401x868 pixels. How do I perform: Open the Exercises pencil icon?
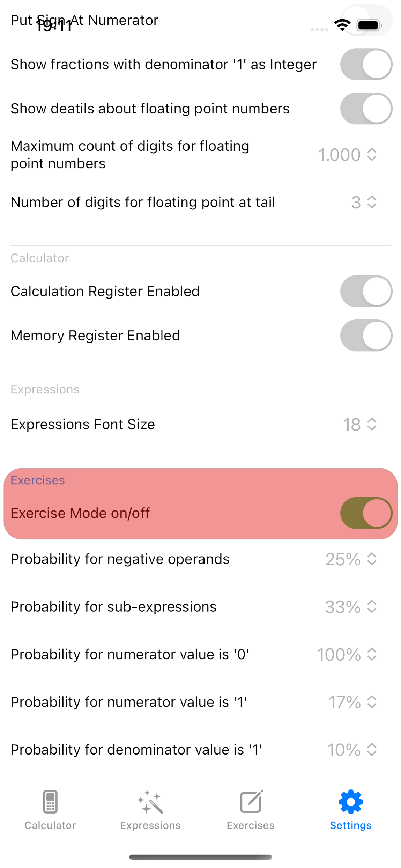point(251,802)
